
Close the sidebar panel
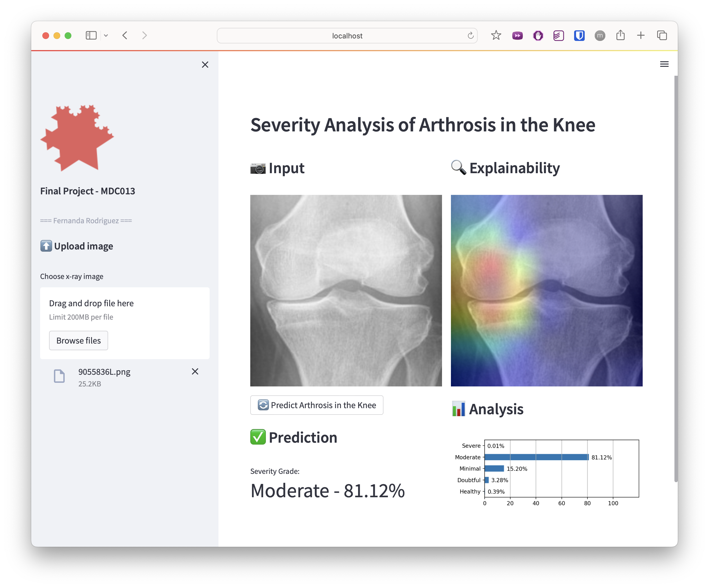[205, 64]
